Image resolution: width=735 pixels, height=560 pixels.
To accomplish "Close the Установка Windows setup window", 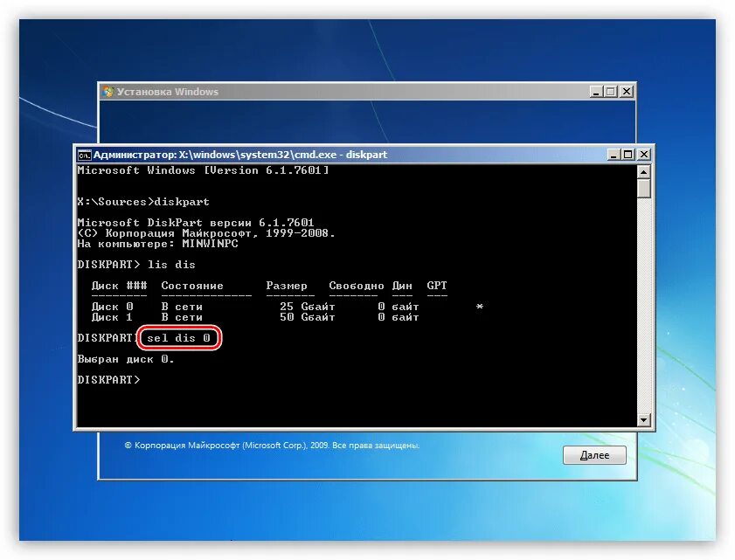I will click(x=627, y=91).
